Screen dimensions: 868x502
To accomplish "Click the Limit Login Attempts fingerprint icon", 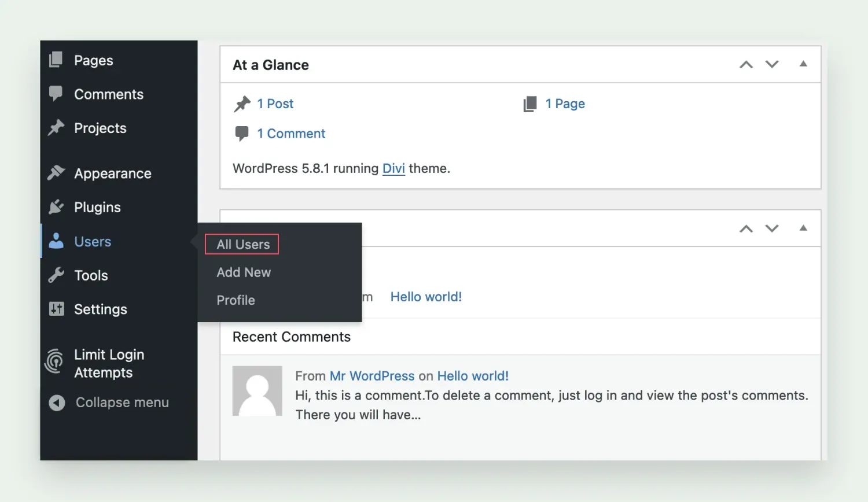I will (55, 362).
